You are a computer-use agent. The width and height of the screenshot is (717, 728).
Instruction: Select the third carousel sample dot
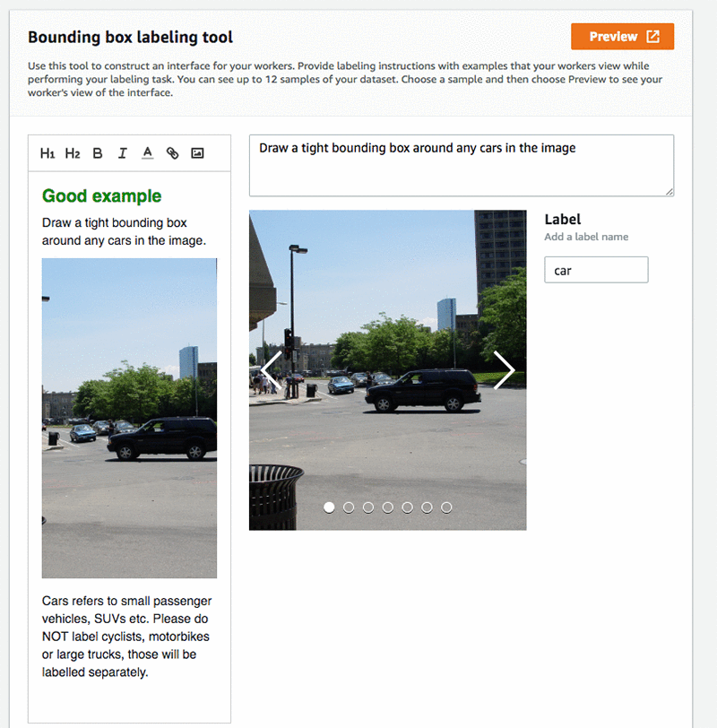[x=368, y=507]
